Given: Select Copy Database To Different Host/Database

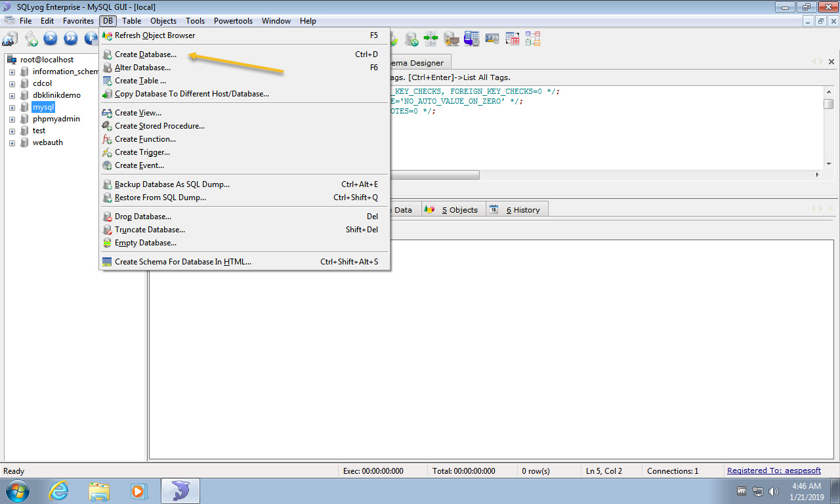Looking at the screenshot, I should [245, 94].
